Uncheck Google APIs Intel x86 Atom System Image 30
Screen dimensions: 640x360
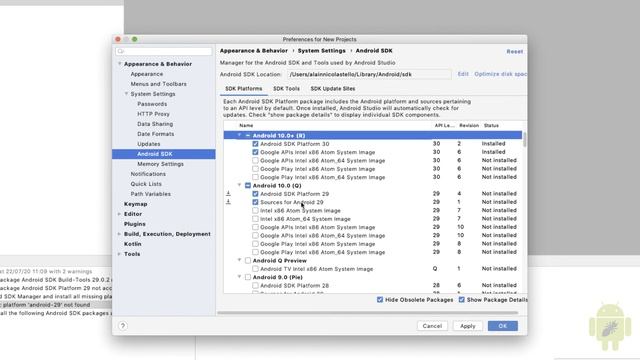click(x=255, y=152)
